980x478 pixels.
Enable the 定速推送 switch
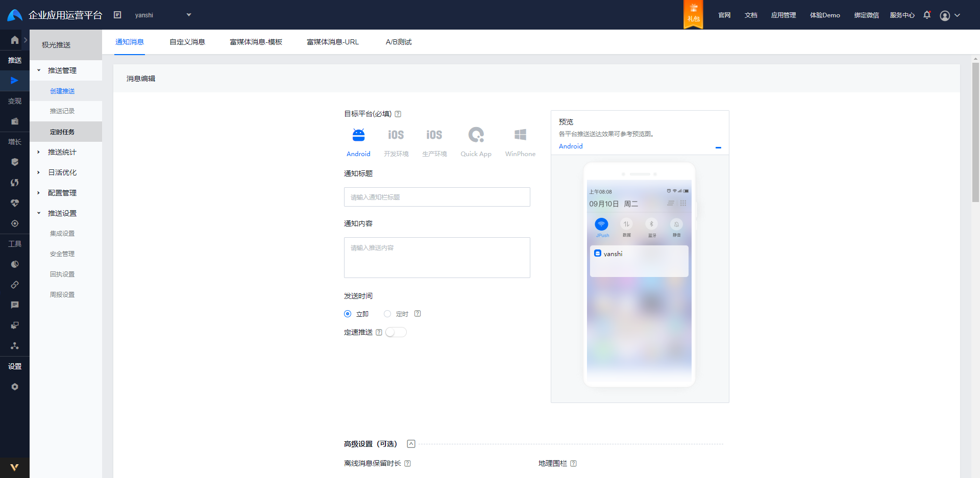point(396,332)
